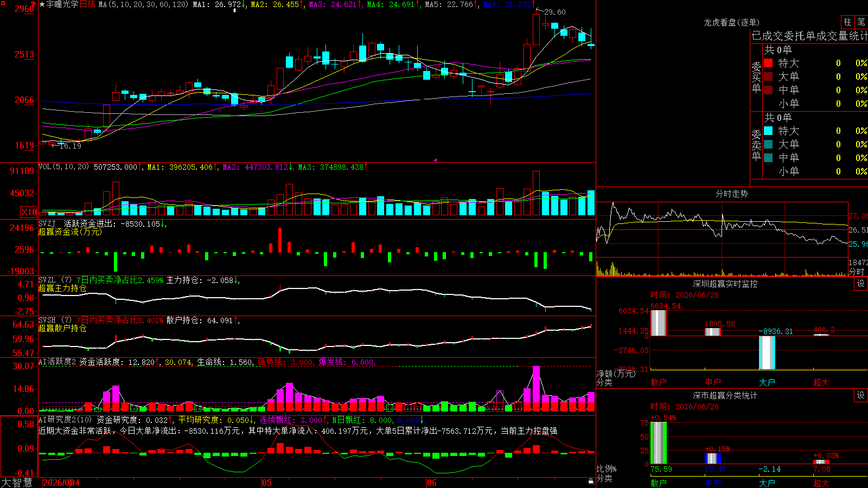Click the 大户 label in 深市超赢分类统计
868x488 pixels.
767,483
